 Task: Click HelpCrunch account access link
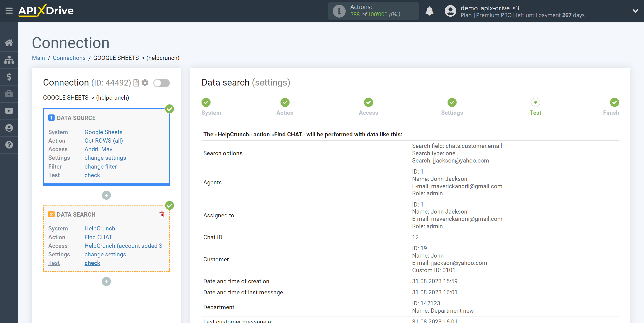(x=123, y=246)
